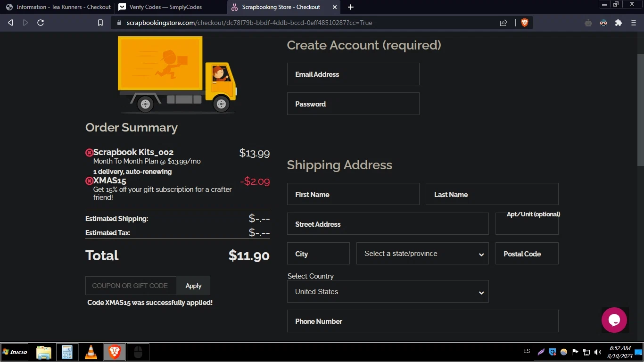Click 'Estimated Tax:' label
The height and width of the screenshot is (362, 644).
click(x=107, y=233)
